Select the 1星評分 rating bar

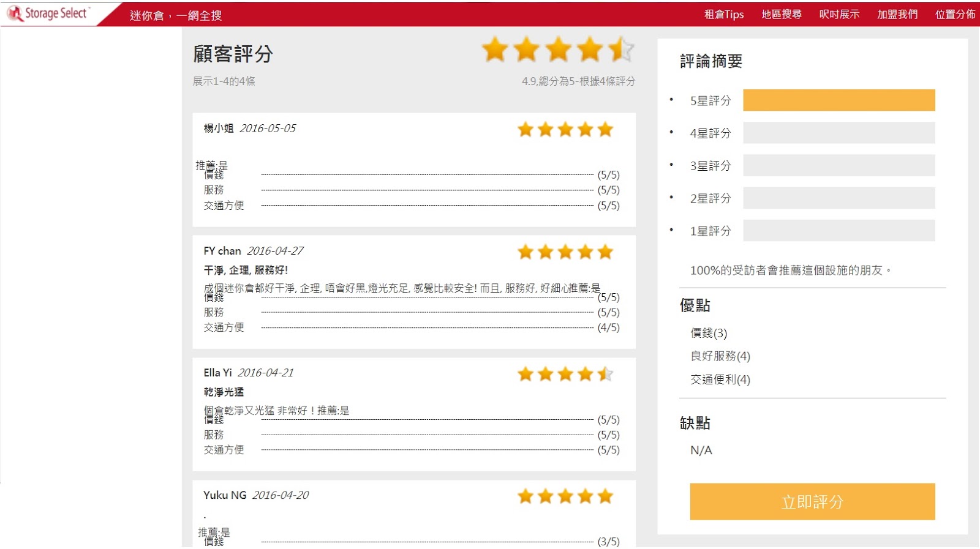839,231
